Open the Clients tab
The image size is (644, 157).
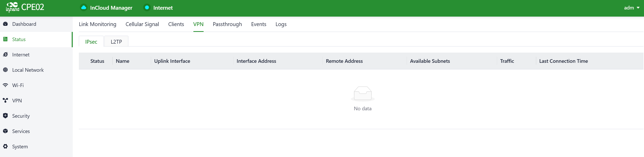pos(176,24)
